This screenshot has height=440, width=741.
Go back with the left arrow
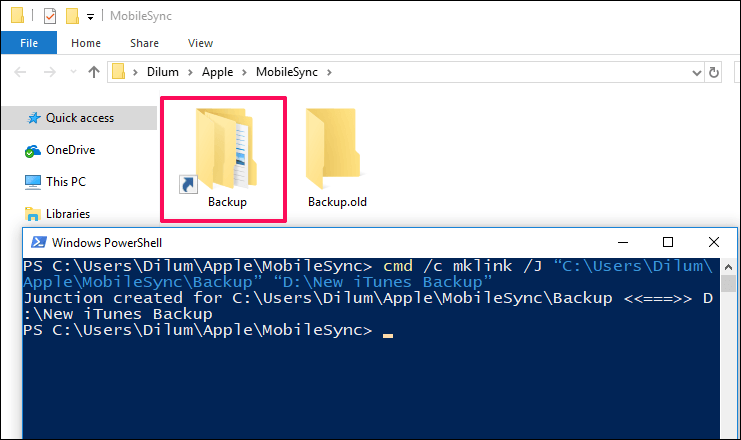tap(20, 72)
